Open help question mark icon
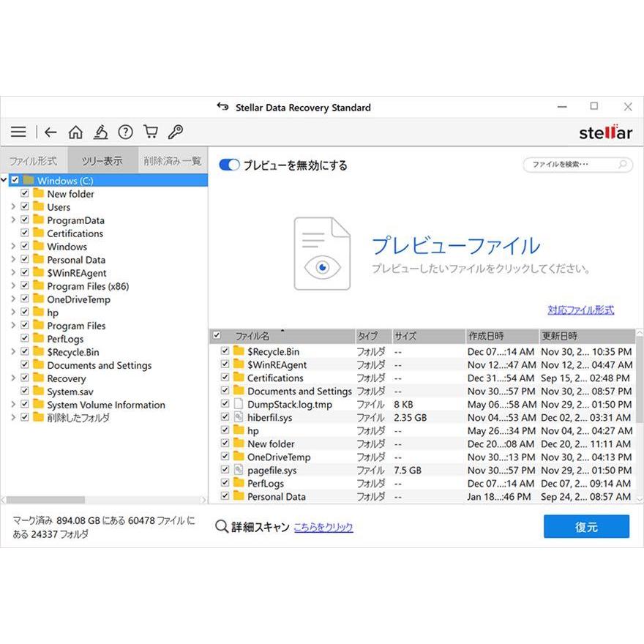 (125, 132)
